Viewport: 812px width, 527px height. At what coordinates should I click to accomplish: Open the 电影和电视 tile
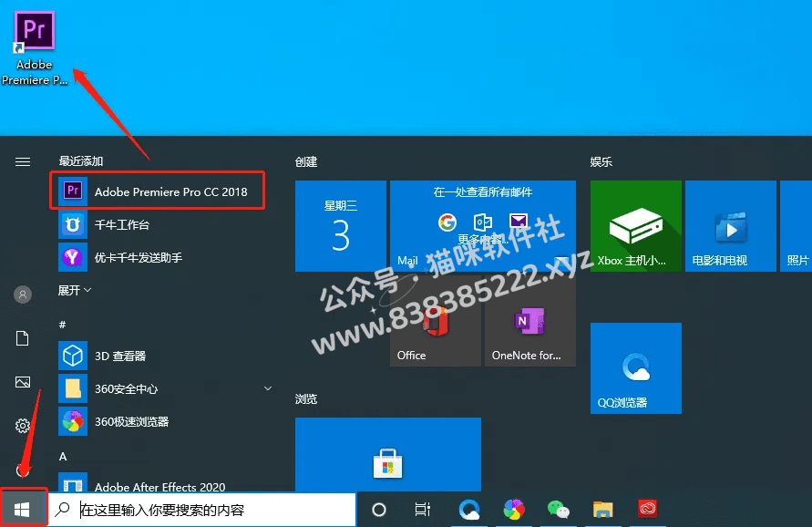tap(731, 226)
